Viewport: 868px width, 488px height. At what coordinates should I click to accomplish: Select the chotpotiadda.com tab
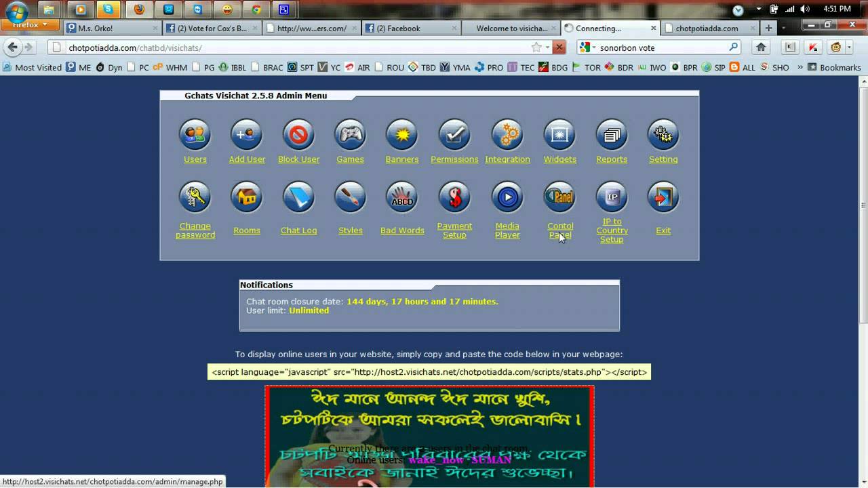click(711, 28)
